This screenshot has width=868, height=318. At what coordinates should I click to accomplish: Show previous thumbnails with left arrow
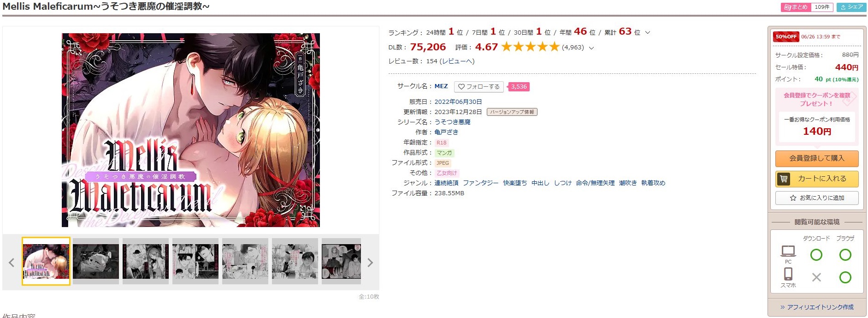12,263
